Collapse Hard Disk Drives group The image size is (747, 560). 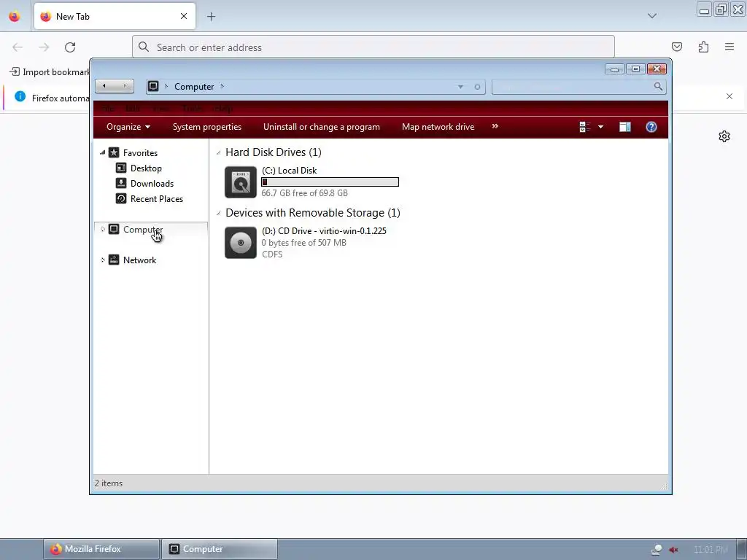(218, 152)
